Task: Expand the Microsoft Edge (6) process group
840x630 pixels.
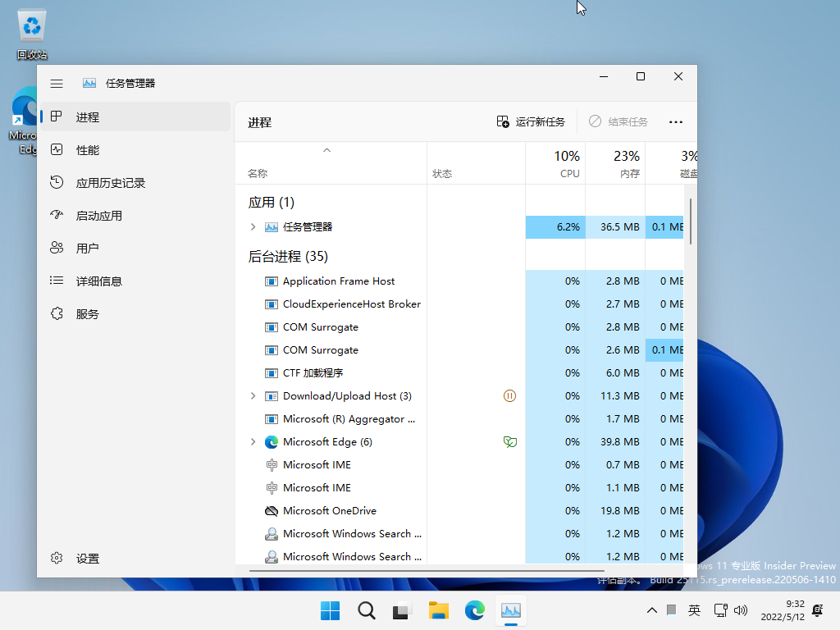Action: click(x=253, y=441)
